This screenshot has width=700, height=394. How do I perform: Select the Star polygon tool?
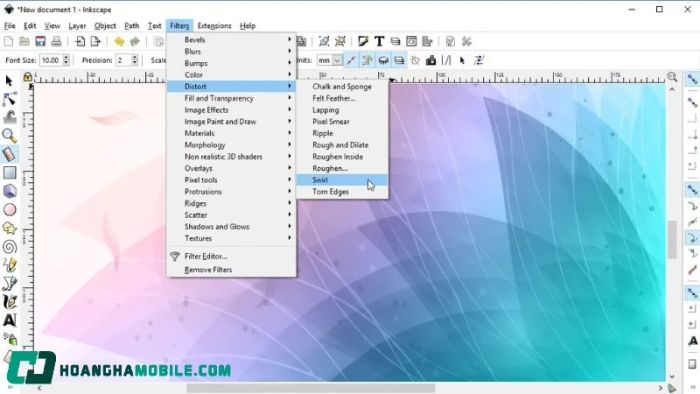point(10,228)
